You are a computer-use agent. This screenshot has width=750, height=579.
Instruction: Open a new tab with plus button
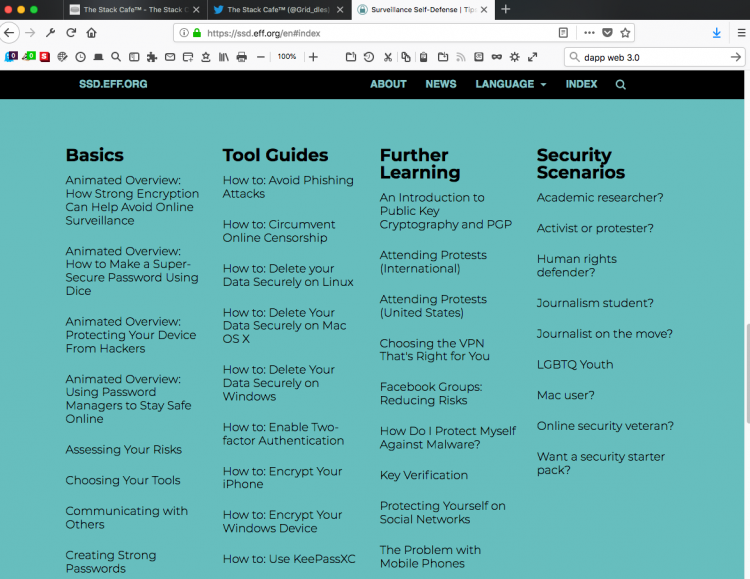click(506, 9)
